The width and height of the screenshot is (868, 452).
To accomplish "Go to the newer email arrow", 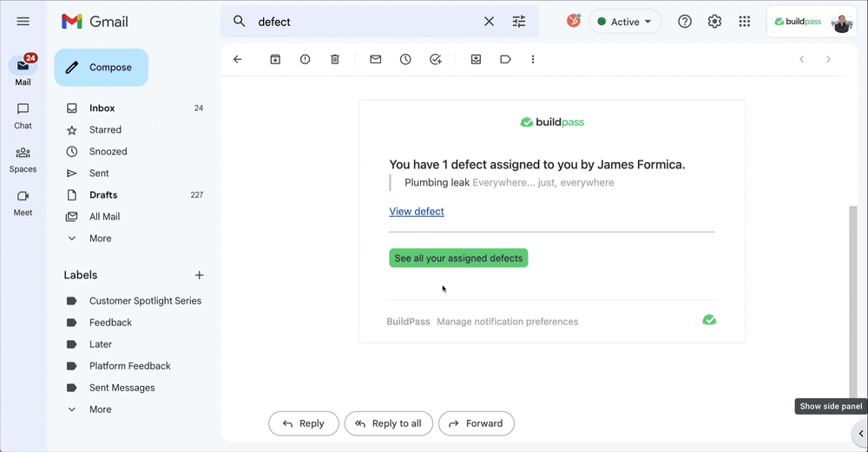I will click(x=801, y=59).
